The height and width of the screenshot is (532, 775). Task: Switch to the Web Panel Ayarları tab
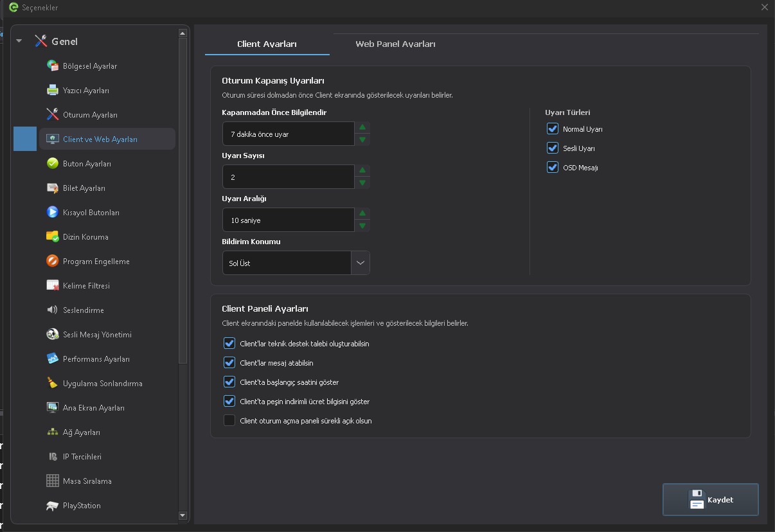click(395, 44)
